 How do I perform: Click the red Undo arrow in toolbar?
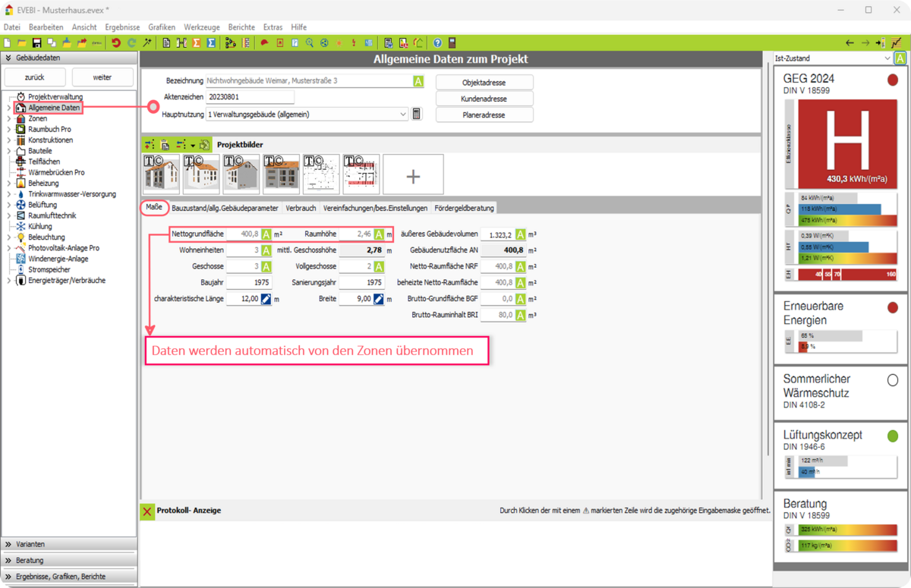pyautogui.click(x=116, y=43)
